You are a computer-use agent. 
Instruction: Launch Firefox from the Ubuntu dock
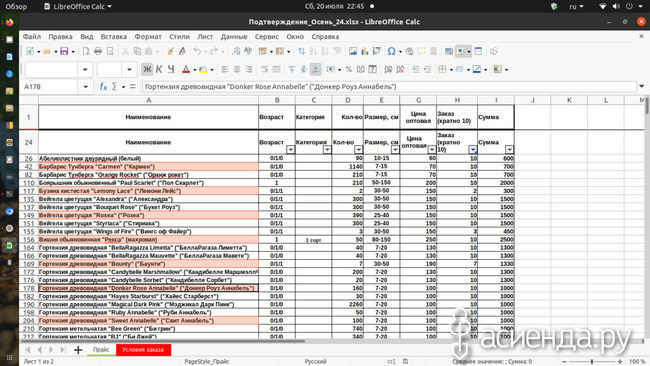(9, 22)
